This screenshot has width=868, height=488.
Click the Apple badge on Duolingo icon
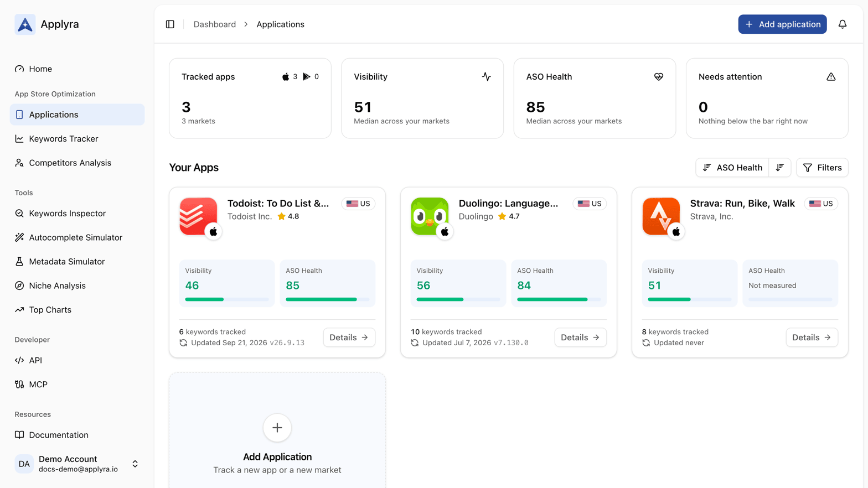pos(445,232)
